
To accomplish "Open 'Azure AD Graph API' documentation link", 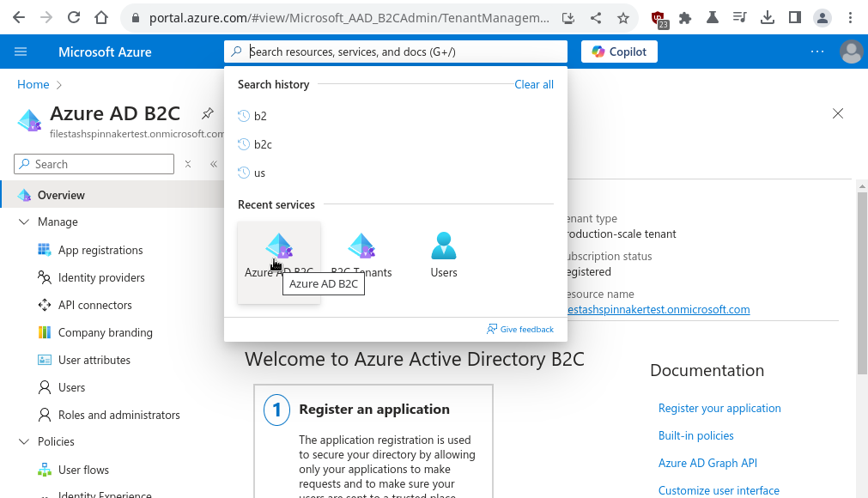I will click(x=707, y=463).
